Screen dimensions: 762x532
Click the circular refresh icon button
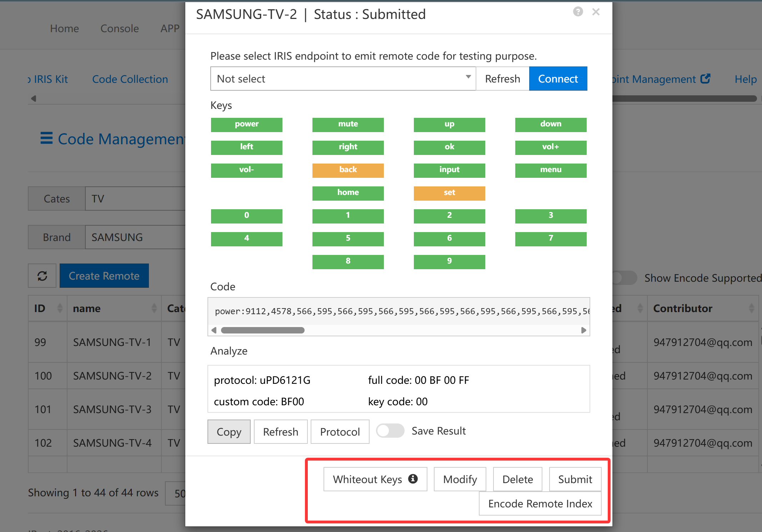(x=42, y=276)
